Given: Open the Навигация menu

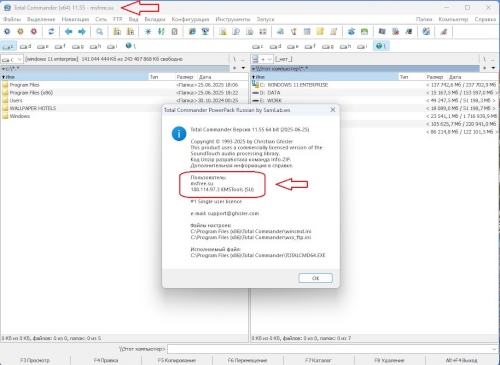Looking at the screenshot, I should coord(75,19).
